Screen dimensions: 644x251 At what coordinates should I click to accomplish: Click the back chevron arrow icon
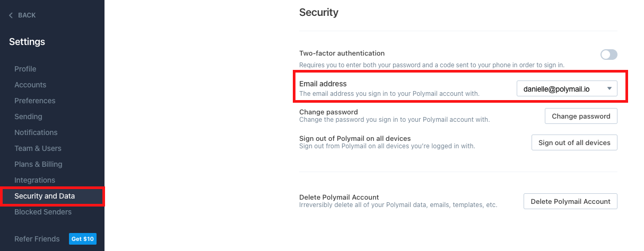11,15
